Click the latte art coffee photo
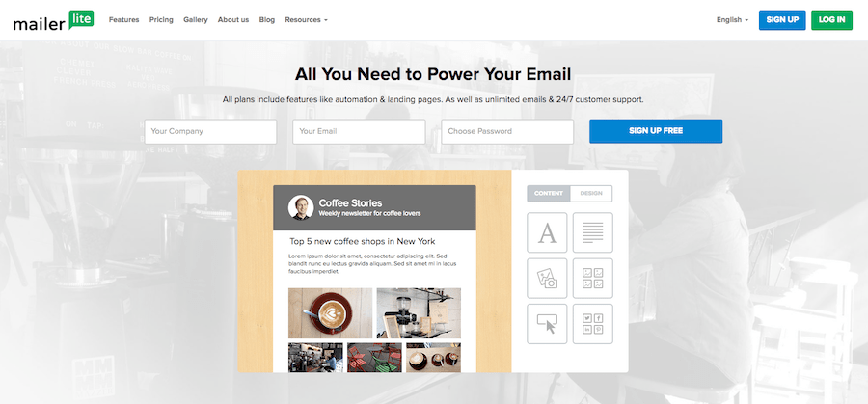Screen dimensions: 868x404 tap(330, 310)
